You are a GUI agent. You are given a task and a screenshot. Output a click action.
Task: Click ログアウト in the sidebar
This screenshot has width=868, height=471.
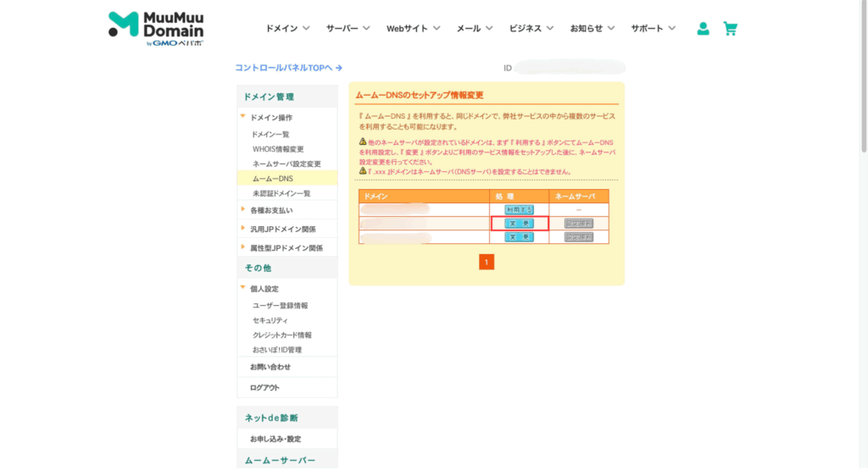[264, 387]
